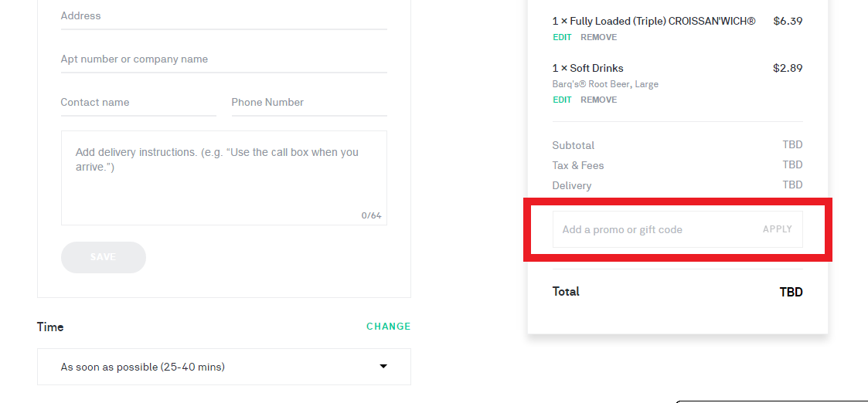Focus the Apt number or company name field
Image resolution: width=868 pixels, height=403 pixels.
pos(223,59)
